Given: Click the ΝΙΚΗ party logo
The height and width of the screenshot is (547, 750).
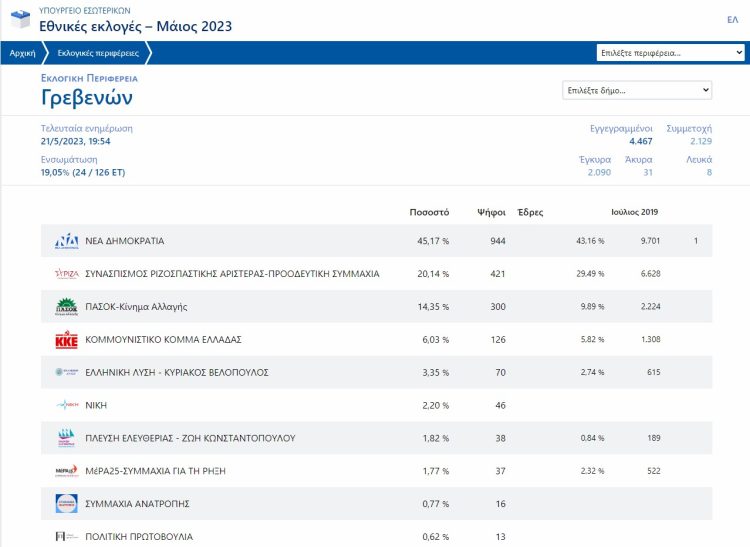Looking at the screenshot, I should point(66,405).
